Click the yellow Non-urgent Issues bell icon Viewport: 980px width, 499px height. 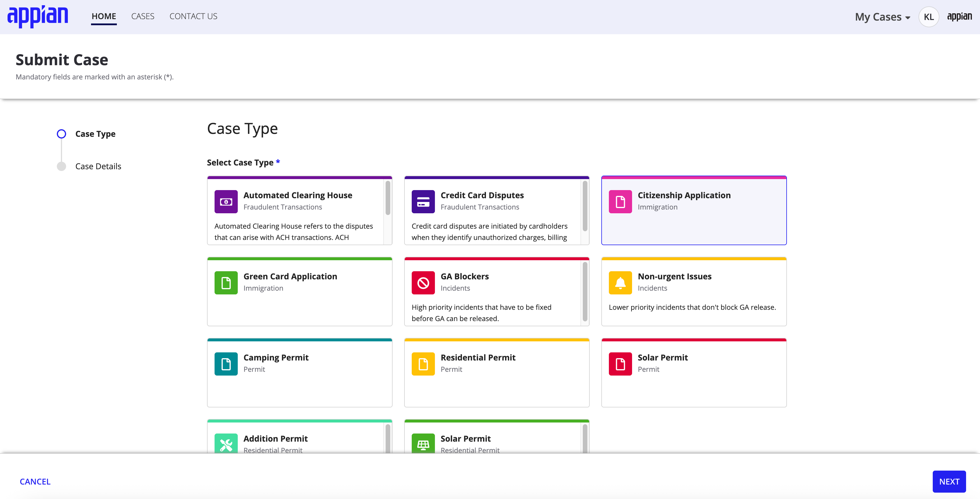(620, 283)
